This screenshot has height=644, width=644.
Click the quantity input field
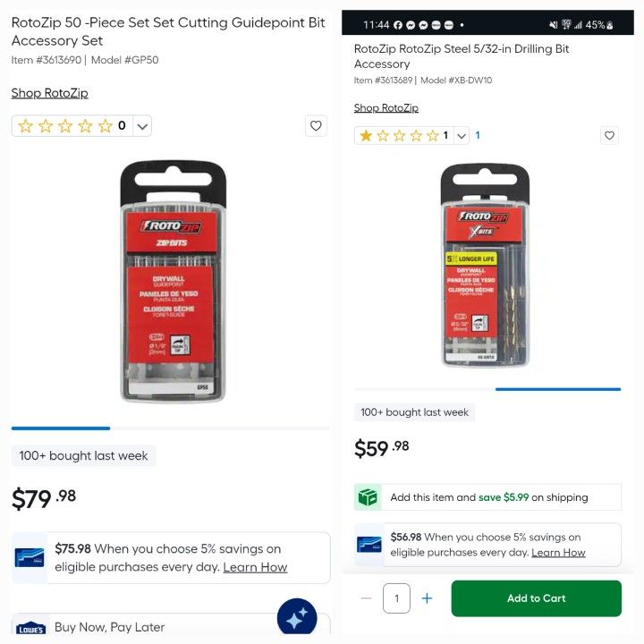point(396,598)
